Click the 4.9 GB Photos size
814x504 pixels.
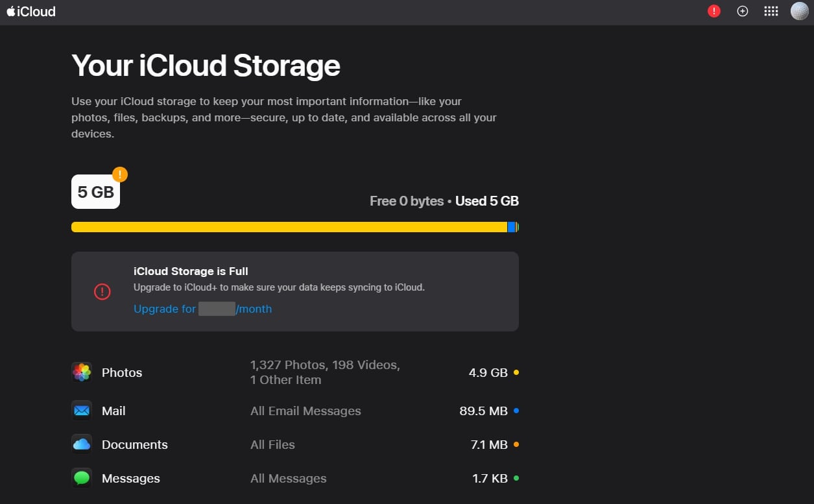488,372
